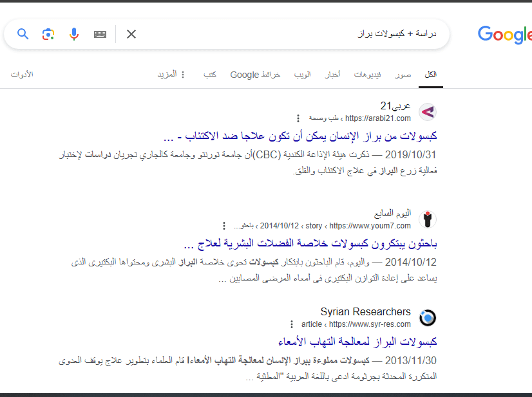Viewport: 532px width, 397px height.
Task: Start voice search with the microphone
Action: point(73,33)
